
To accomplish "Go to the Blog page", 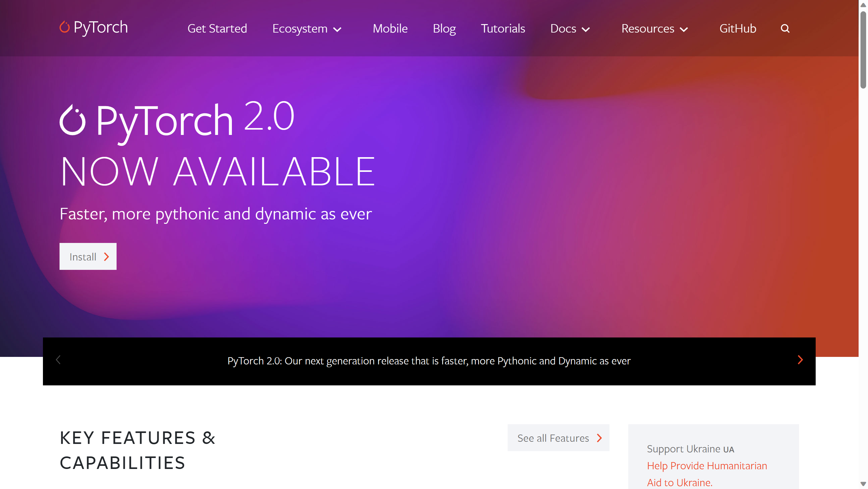I will (444, 28).
